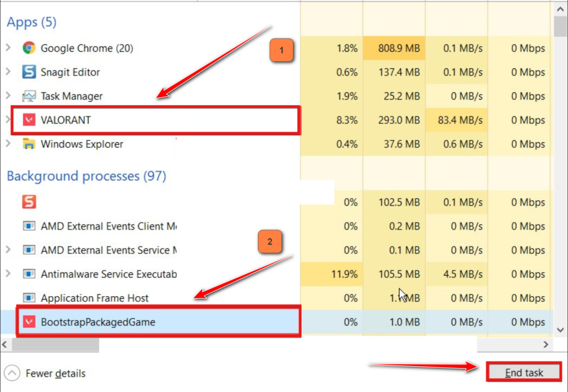Screen dimensions: 568x392
Task: Expand the AMD External Events Service row
Action: (x=8, y=250)
